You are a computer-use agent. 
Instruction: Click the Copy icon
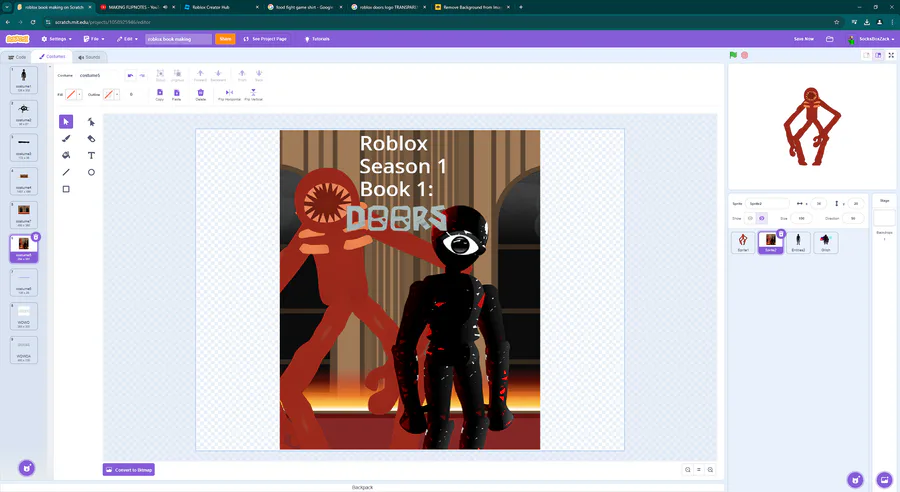[x=160, y=95]
